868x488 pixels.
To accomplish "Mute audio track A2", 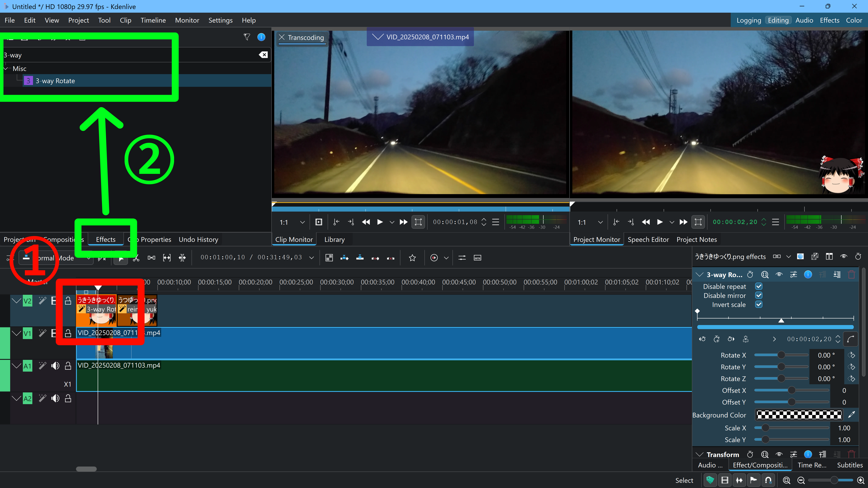I will (55, 398).
